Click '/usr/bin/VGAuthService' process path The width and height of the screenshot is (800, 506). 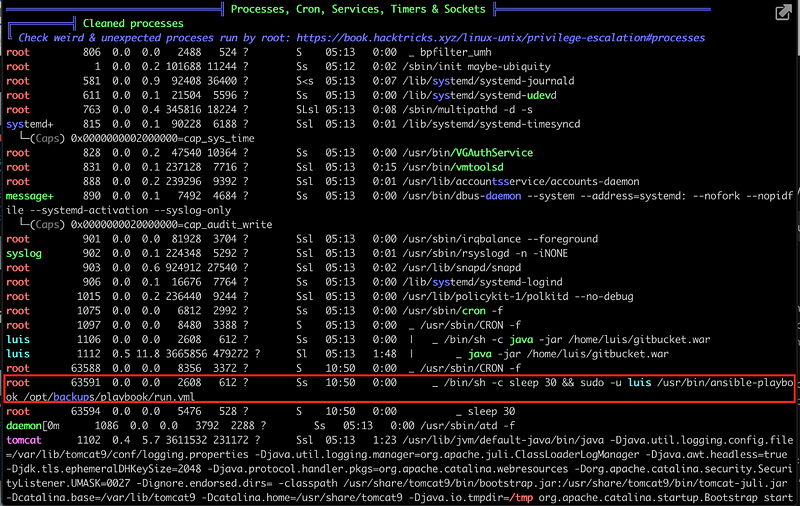[467, 153]
